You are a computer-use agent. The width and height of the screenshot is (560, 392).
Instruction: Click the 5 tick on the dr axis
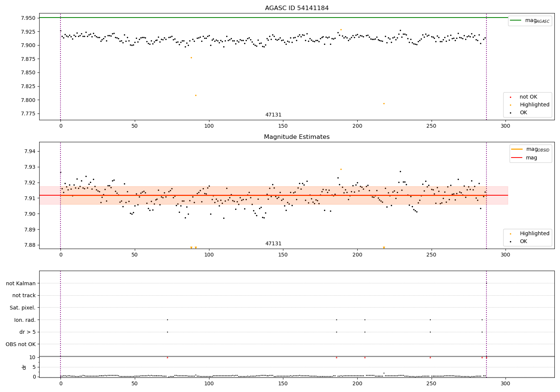pyautogui.click(x=34, y=367)
